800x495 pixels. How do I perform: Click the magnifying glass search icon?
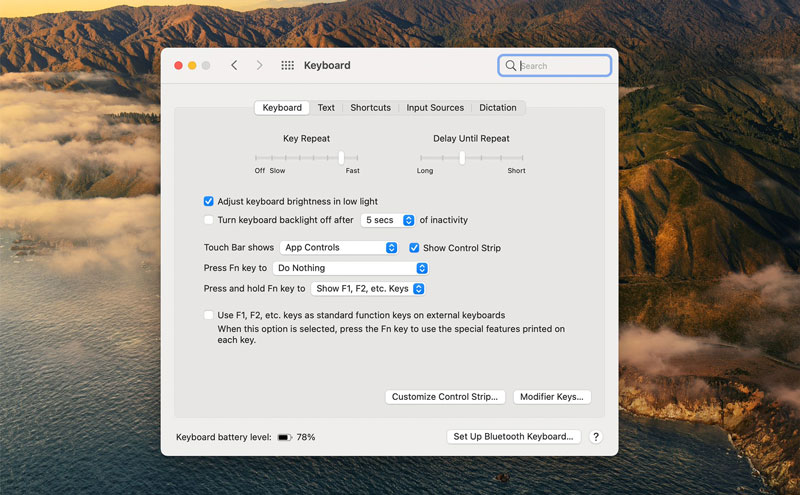[x=511, y=66]
